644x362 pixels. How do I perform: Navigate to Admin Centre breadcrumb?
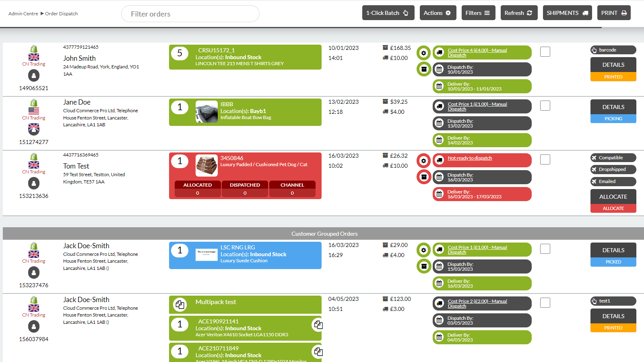tap(23, 13)
